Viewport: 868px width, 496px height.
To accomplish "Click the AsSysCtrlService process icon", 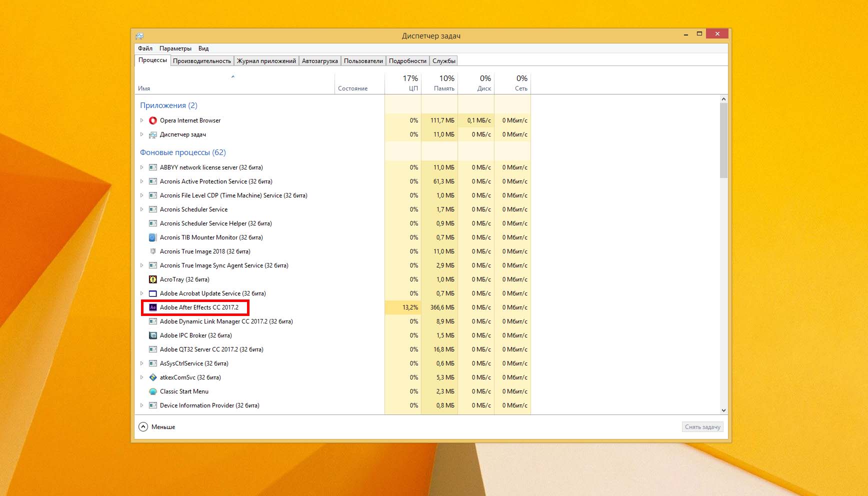I will pos(153,363).
